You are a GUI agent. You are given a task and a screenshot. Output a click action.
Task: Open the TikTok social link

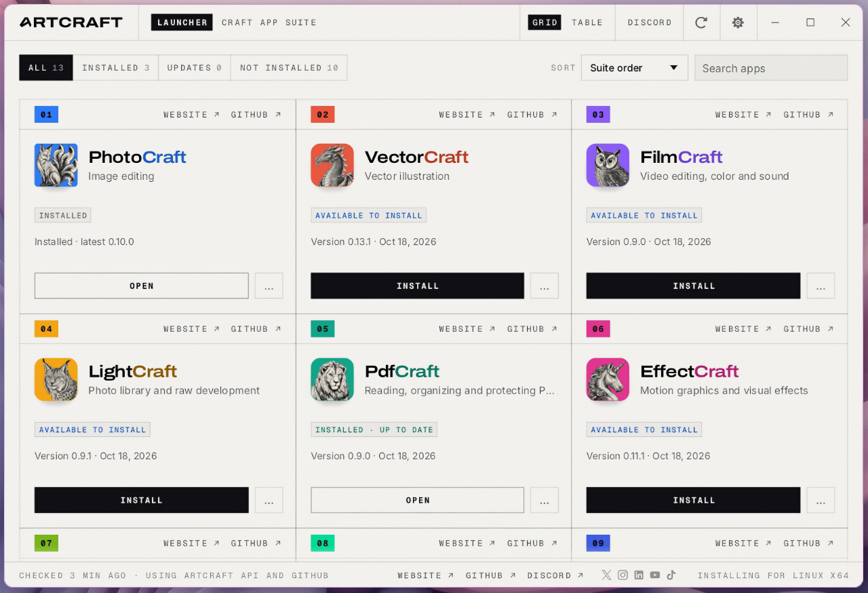point(671,575)
